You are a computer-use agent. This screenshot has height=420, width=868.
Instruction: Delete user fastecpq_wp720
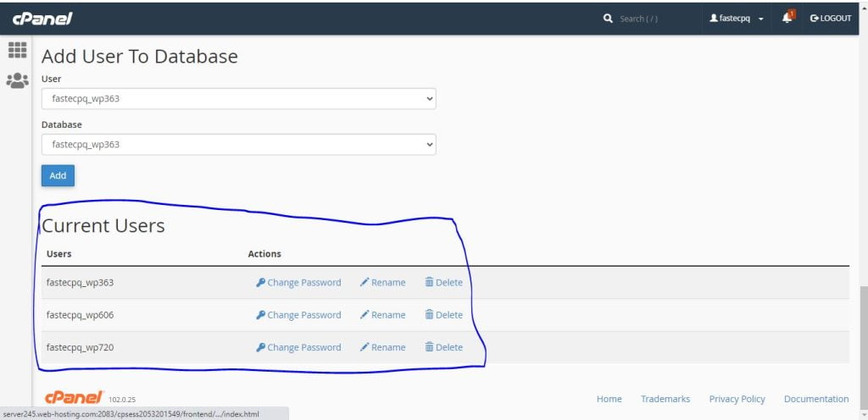(x=443, y=348)
